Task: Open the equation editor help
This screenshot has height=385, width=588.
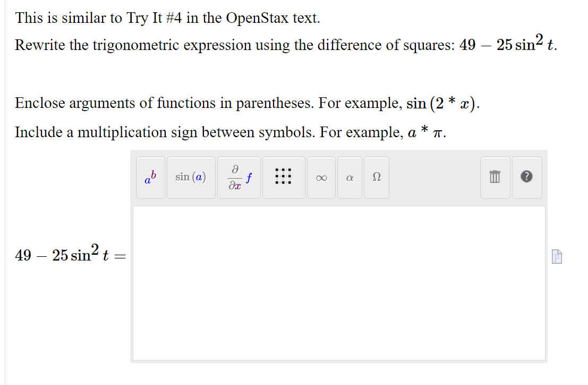Action: pyautogui.click(x=526, y=178)
